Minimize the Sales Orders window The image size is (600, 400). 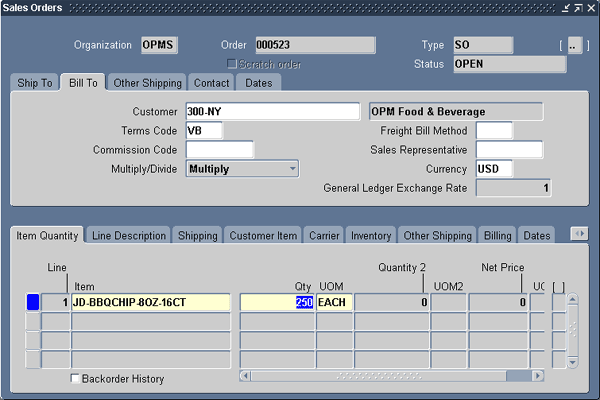tap(566, 8)
